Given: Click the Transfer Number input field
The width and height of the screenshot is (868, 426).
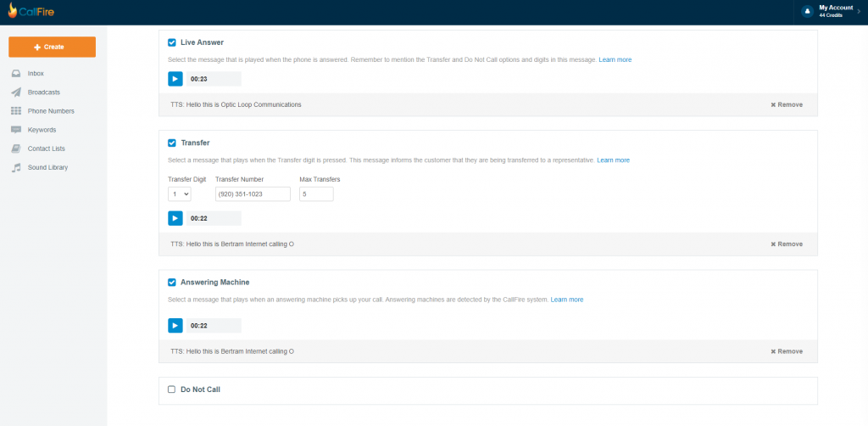Looking at the screenshot, I should (253, 194).
